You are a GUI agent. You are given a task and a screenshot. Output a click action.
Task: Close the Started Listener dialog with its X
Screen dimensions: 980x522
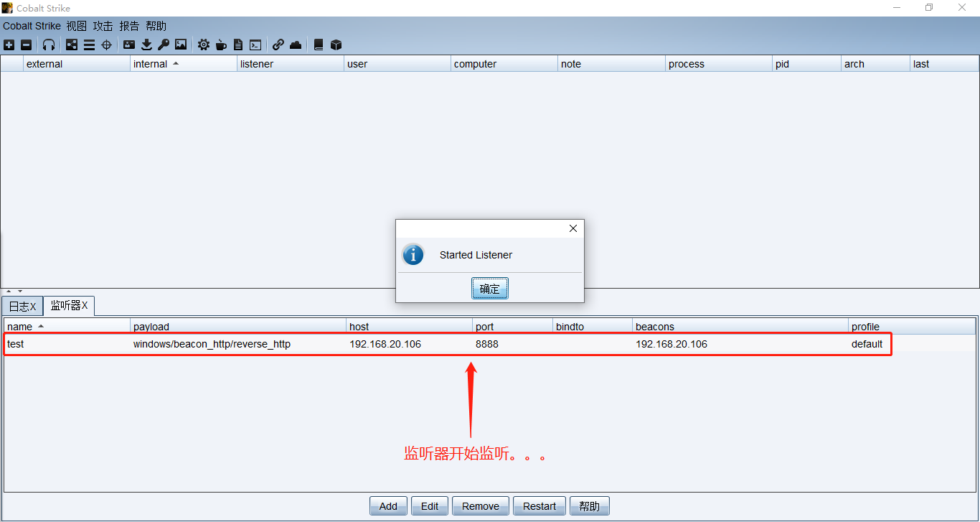pos(573,228)
